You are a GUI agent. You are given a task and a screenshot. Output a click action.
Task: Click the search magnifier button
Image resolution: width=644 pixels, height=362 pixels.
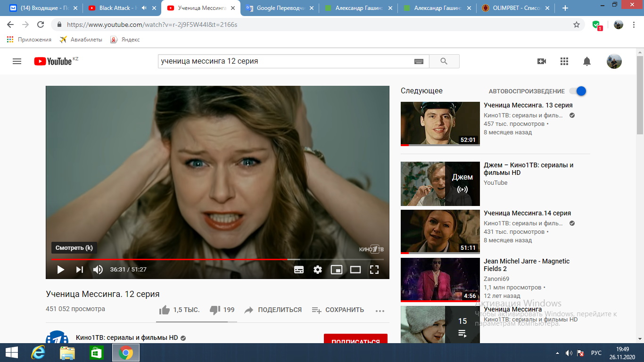point(444,61)
